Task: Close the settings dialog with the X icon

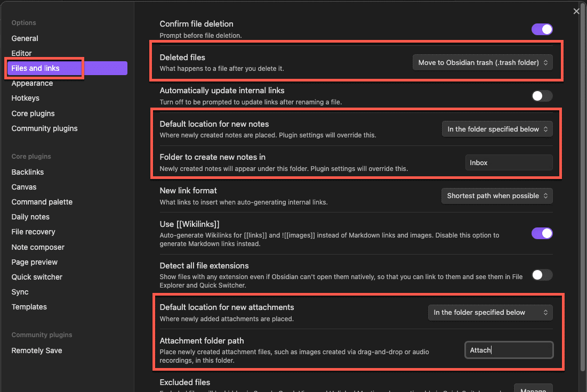Action: coord(576,11)
